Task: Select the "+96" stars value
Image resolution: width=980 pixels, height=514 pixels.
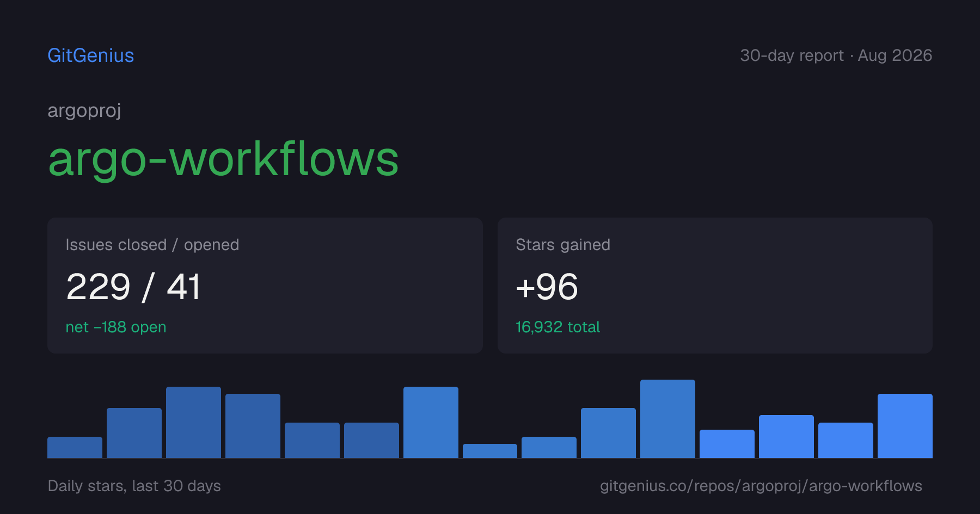Action: [x=547, y=287]
